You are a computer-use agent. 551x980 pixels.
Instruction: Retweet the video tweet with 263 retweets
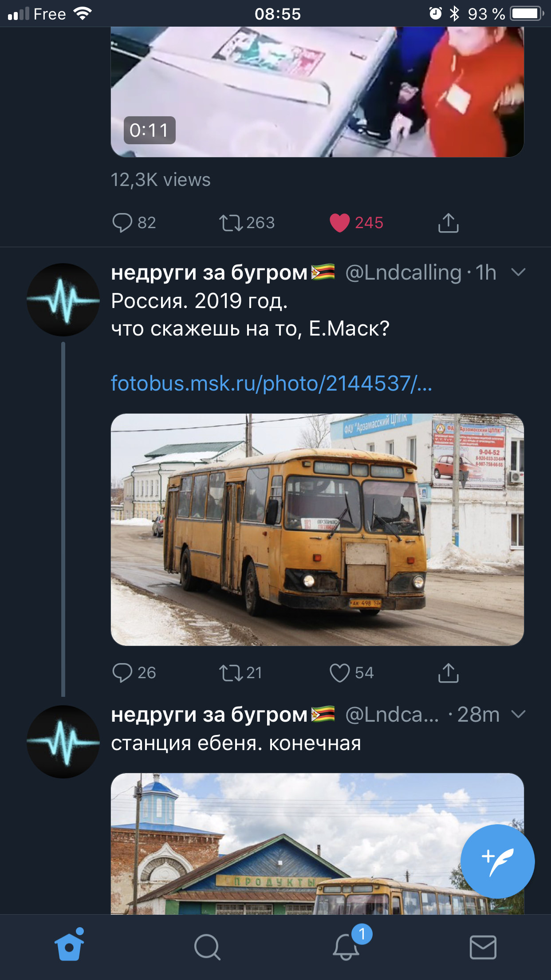231,222
